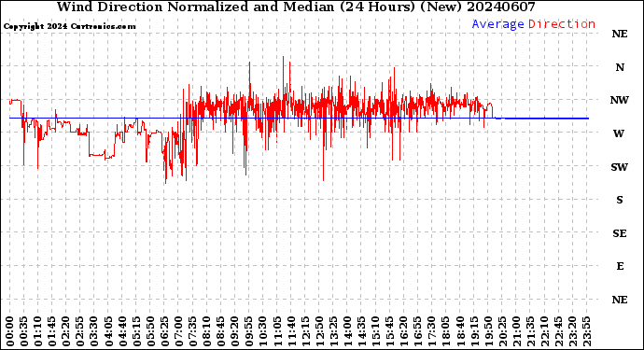Click the 'W' direction axis label
This screenshot has width=644, height=350.
tap(619, 133)
